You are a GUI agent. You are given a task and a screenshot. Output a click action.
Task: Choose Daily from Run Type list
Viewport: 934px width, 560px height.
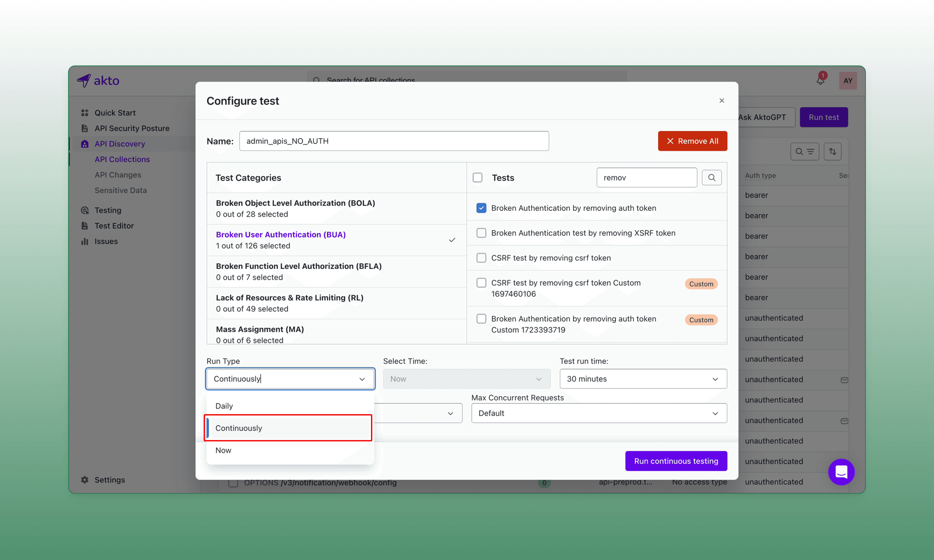coord(224,406)
